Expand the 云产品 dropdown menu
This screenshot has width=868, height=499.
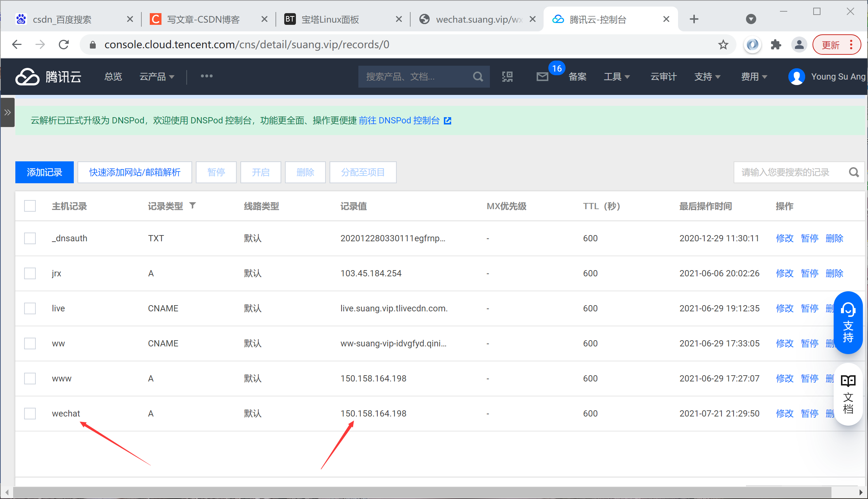point(157,77)
